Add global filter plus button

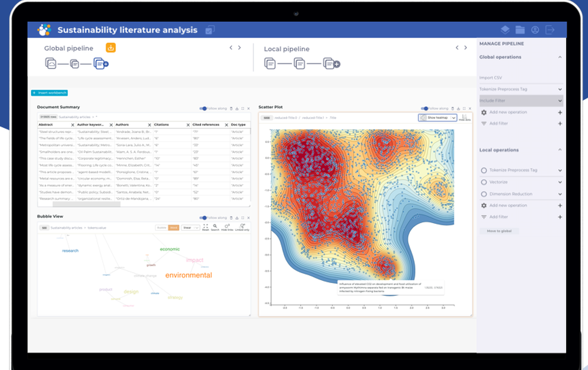pyautogui.click(x=560, y=123)
